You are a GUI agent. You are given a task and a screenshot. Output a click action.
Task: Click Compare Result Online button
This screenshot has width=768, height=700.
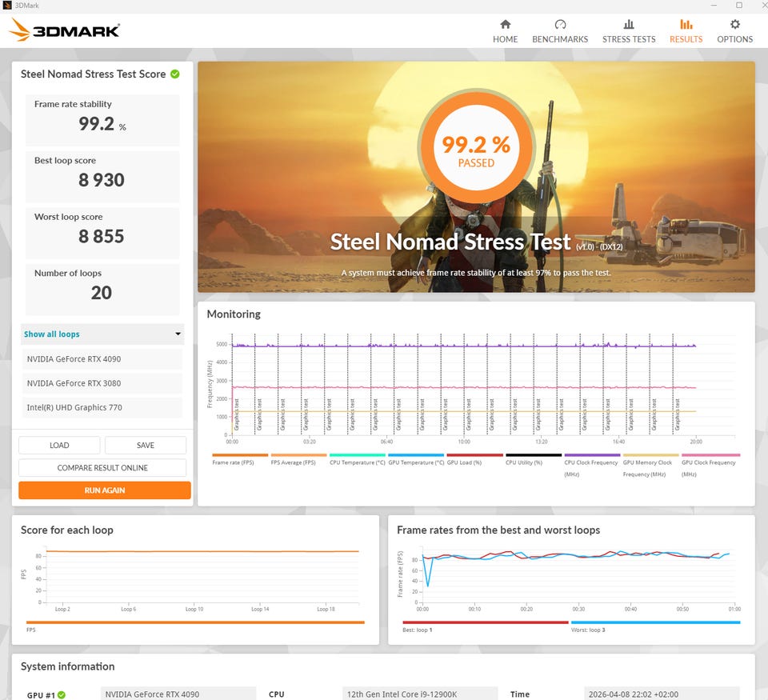(x=102, y=468)
